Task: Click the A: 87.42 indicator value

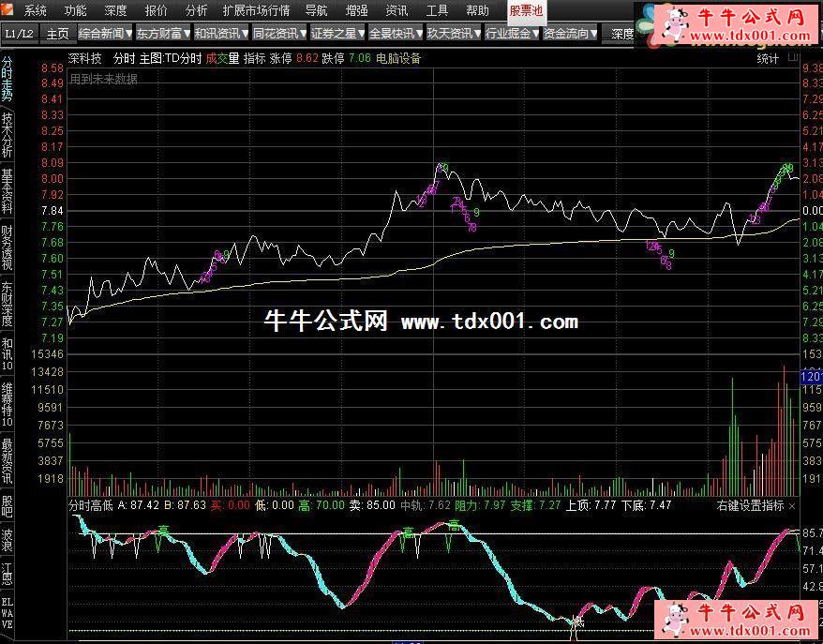Action: (x=138, y=505)
